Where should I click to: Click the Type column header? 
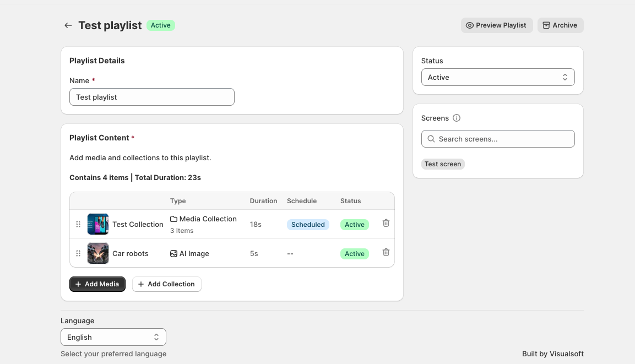click(178, 201)
